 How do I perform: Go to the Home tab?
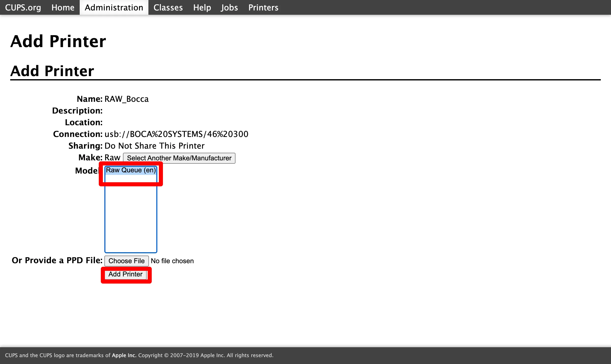click(63, 7)
